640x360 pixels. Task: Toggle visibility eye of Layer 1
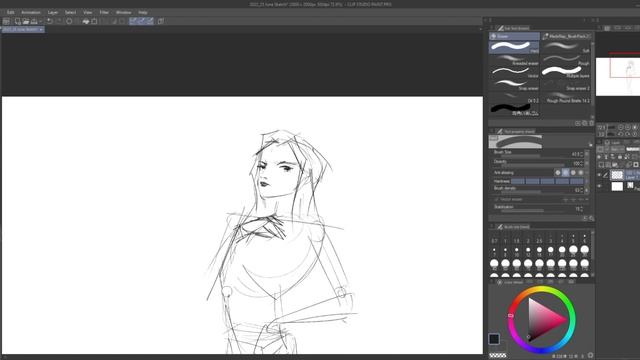click(599, 175)
